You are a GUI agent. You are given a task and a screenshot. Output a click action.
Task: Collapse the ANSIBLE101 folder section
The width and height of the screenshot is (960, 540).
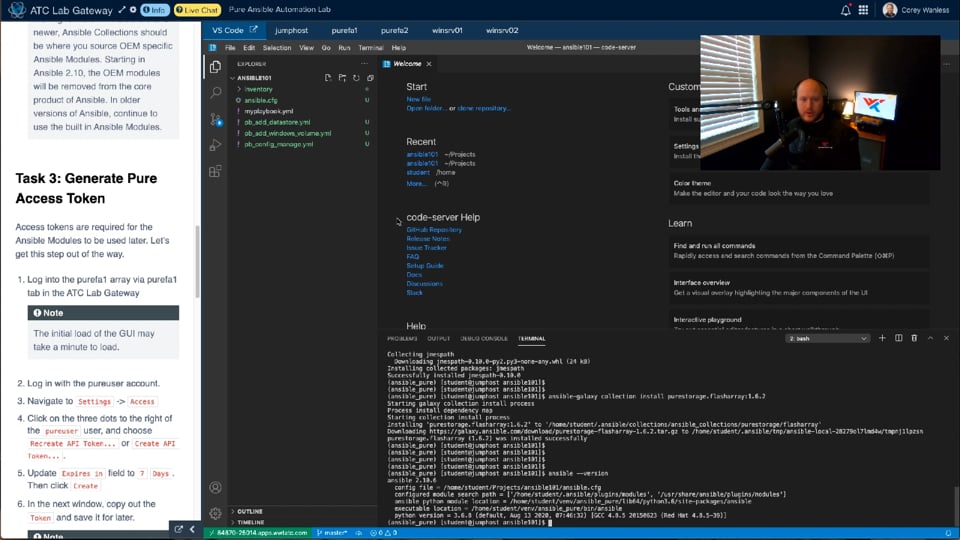(x=254, y=78)
